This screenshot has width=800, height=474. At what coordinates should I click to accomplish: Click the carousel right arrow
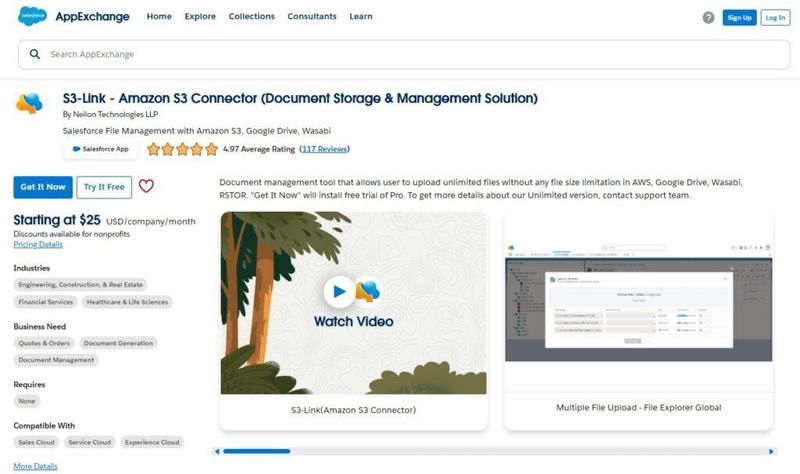point(771,452)
